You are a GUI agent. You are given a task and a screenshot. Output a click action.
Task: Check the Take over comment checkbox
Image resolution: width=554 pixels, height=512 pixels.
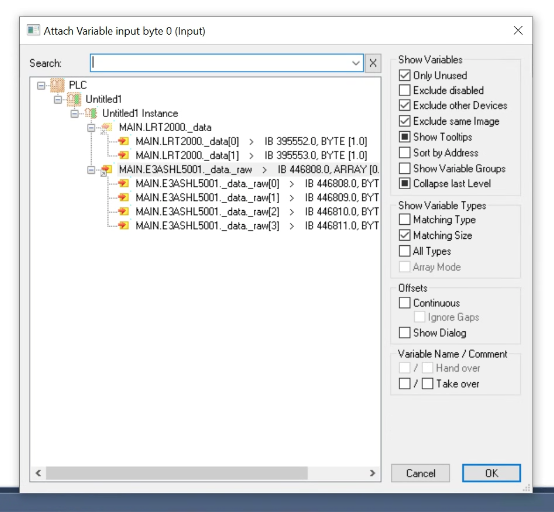click(x=427, y=383)
